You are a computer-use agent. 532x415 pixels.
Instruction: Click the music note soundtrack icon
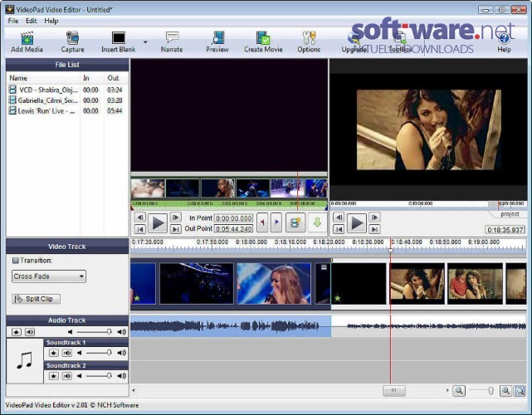pyautogui.click(x=24, y=360)
